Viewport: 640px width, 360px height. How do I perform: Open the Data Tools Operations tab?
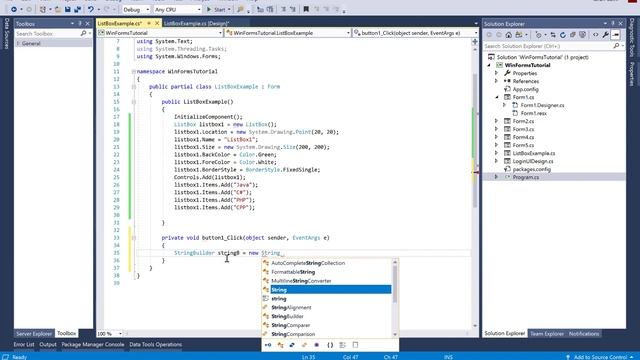pos(156,345)
